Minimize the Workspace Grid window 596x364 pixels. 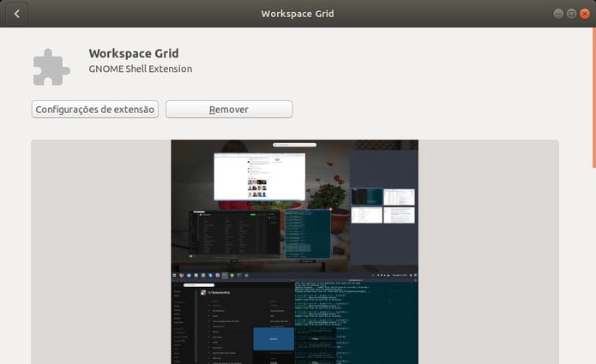pos(558,14)
